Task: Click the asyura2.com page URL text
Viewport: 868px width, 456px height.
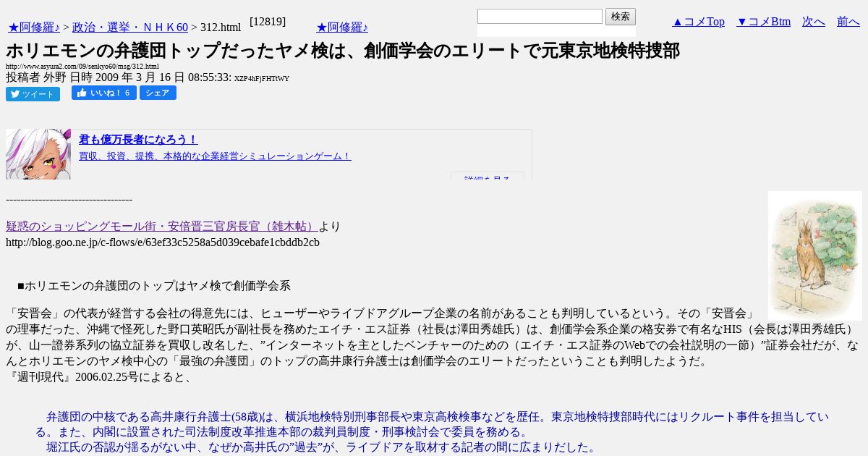Action: pos(82,67)
